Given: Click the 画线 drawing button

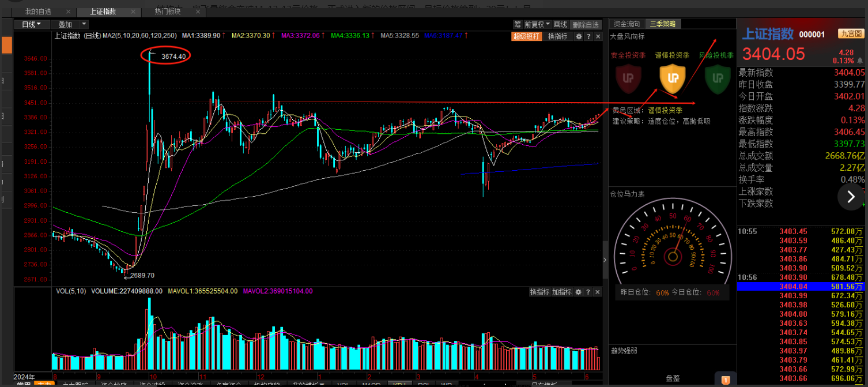Looking at the screenshot, I should (x=560, y=24).
